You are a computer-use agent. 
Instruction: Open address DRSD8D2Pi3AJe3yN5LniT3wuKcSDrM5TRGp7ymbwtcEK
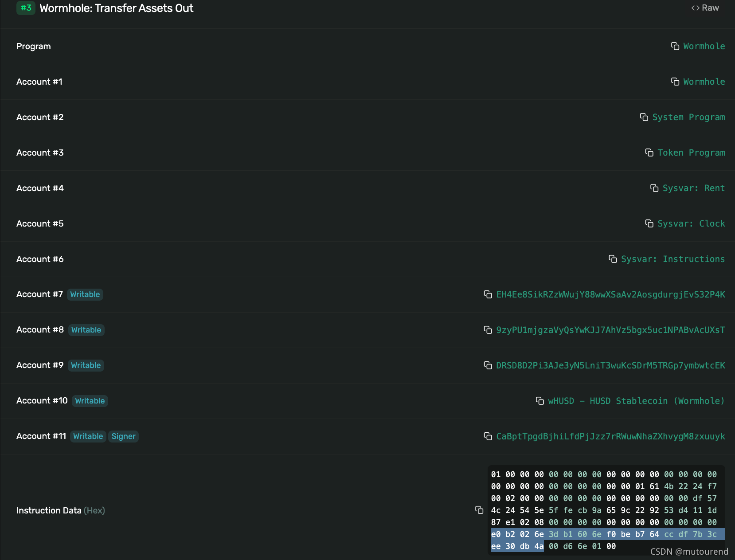click(x=610, y=365)
